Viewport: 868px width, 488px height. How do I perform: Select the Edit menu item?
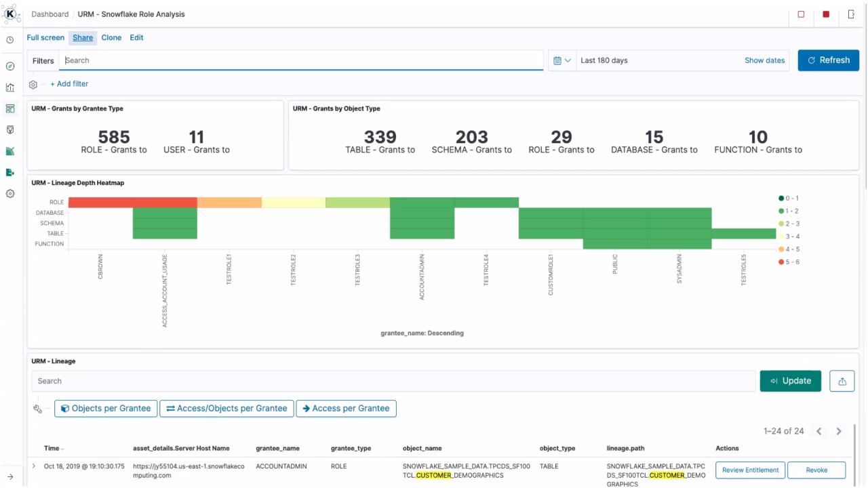pos(136,37)
